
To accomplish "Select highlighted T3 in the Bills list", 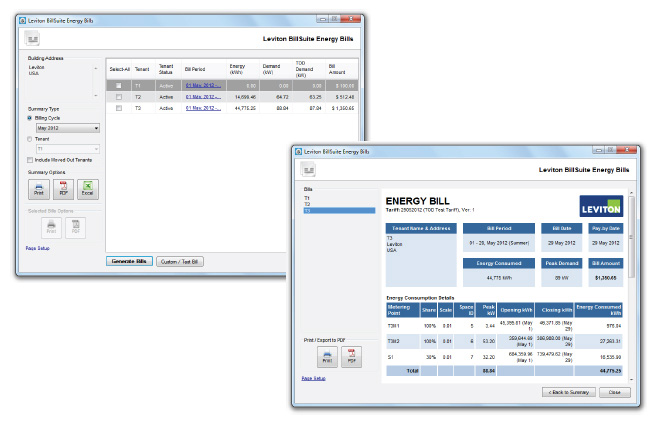I will [339, 210].
